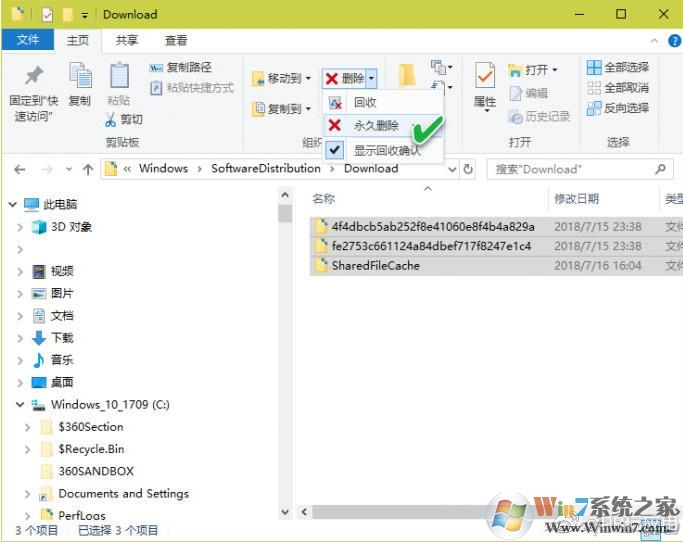The height and width of the screenshot is (542, 683).
Task: Click the Refresh button beside address bar
Action: point(468,169)
